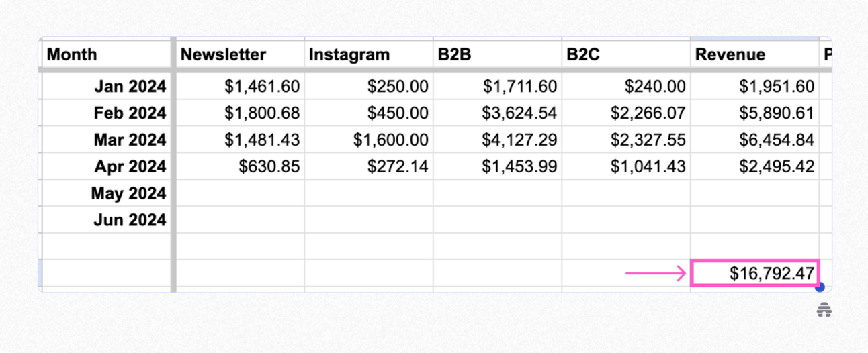Click the empty Jun 2024 Revenue cell
The image size is (868, 353).
coord(755,220)
